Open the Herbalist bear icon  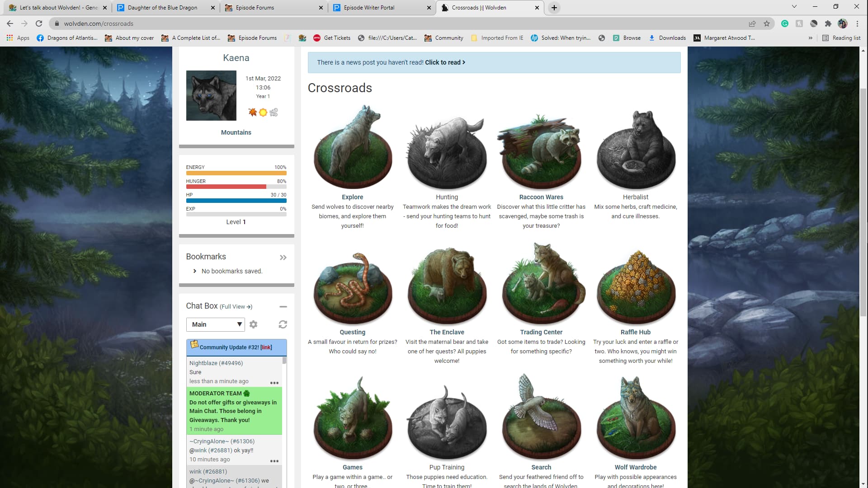click(x=636, y=149)
